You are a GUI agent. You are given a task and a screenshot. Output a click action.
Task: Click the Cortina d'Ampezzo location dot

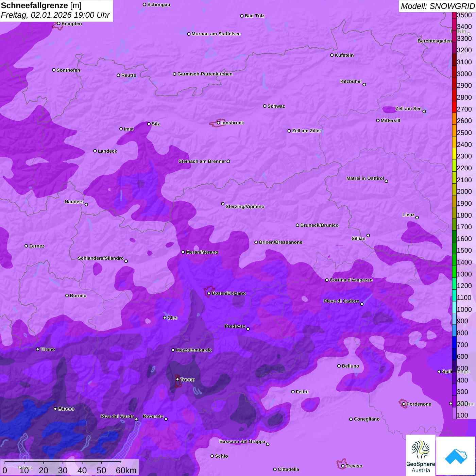[x=327, y=280]
